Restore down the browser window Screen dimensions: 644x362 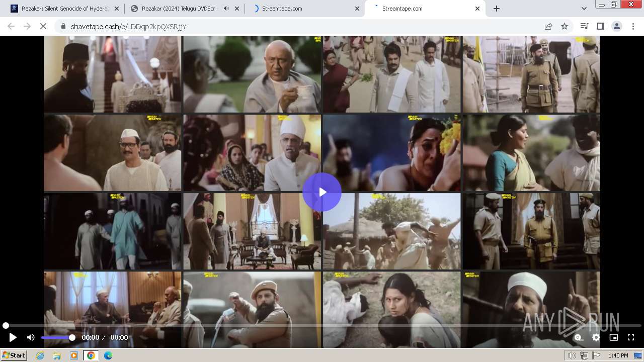[x=614, y=5]
